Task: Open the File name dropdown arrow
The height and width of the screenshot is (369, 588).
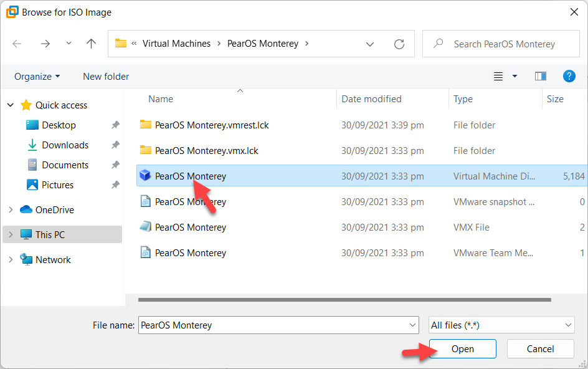Action: [412, 325]
